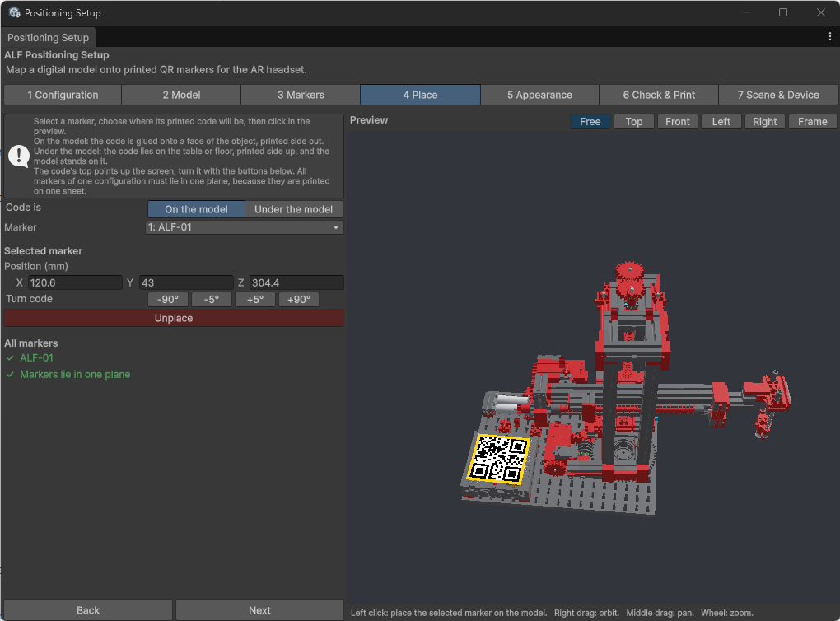Go to the 5 Appearance step tab
Image resolution: width=840 pixels, height=621 pixels.
540,95
